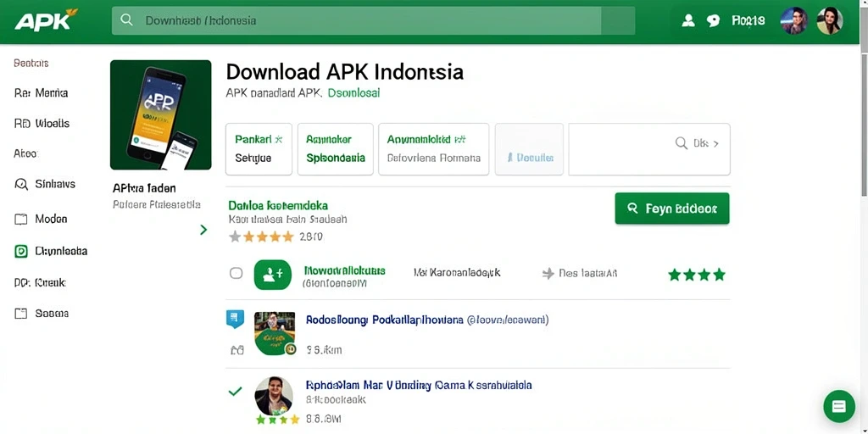Open the 'Mowordkelokans' app link
868x434 pixels.
(x=345, y=270)
